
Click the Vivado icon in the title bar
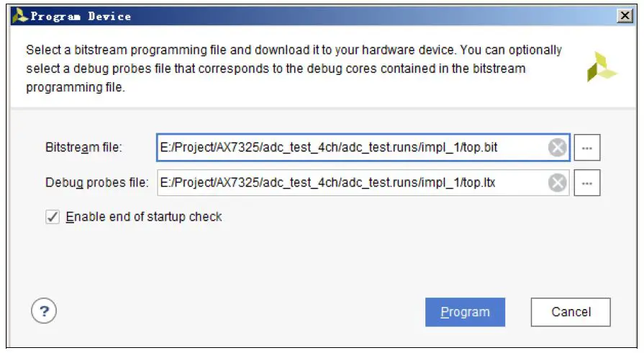(x=20, y=16)
